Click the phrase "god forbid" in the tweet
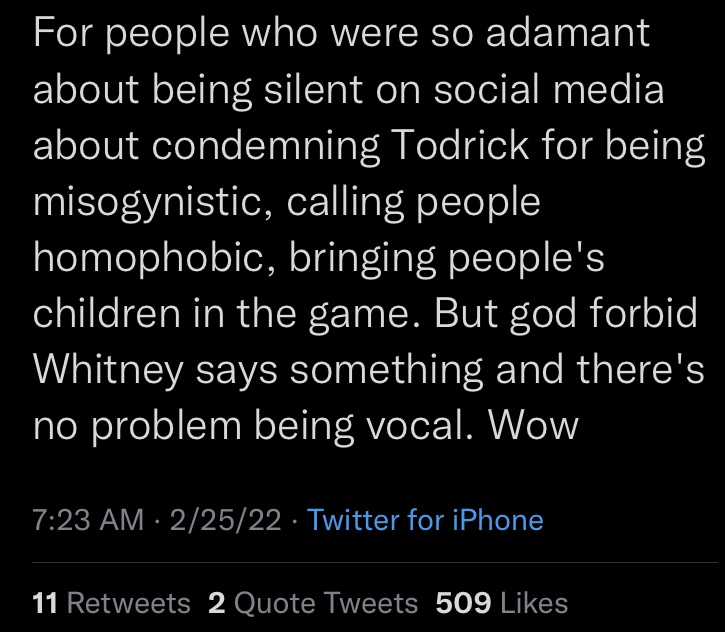Viewport: 725px width, 632px height. [604, 315]
